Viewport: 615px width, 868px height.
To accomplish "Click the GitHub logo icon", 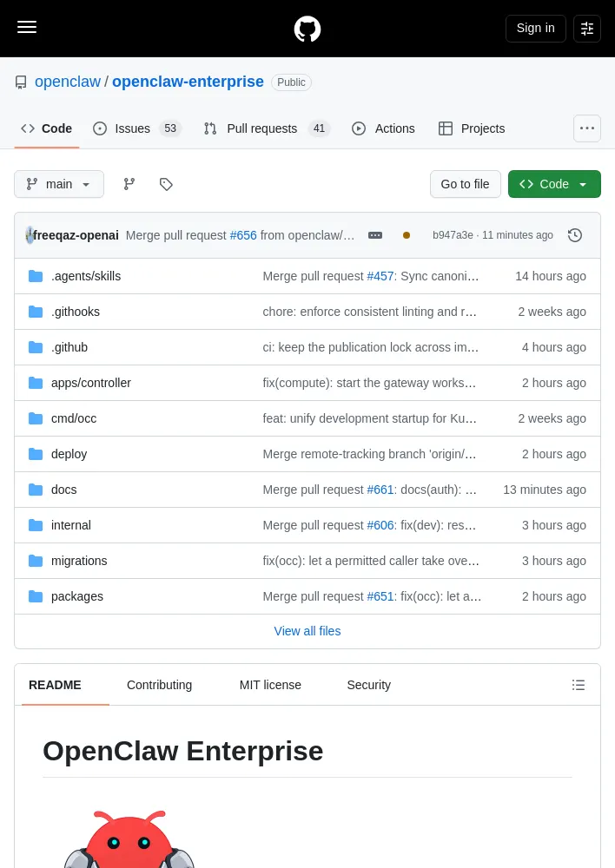I will 307,29.
